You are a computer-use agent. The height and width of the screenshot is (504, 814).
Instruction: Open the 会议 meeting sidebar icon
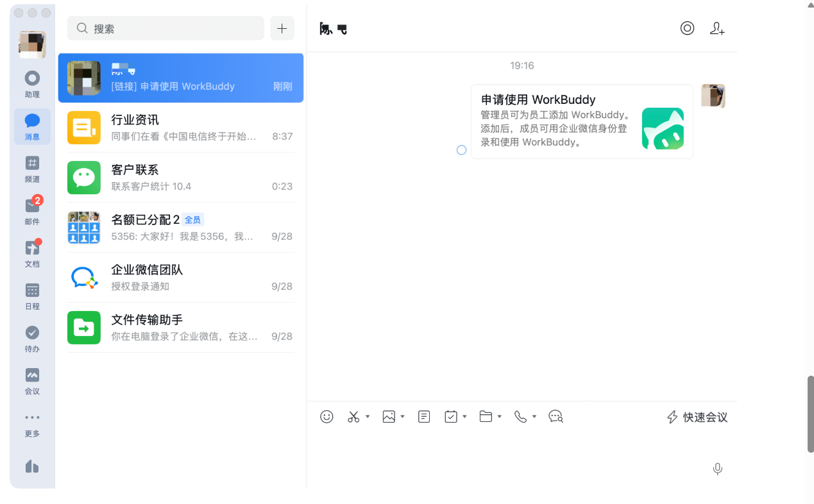coord(32,381)
